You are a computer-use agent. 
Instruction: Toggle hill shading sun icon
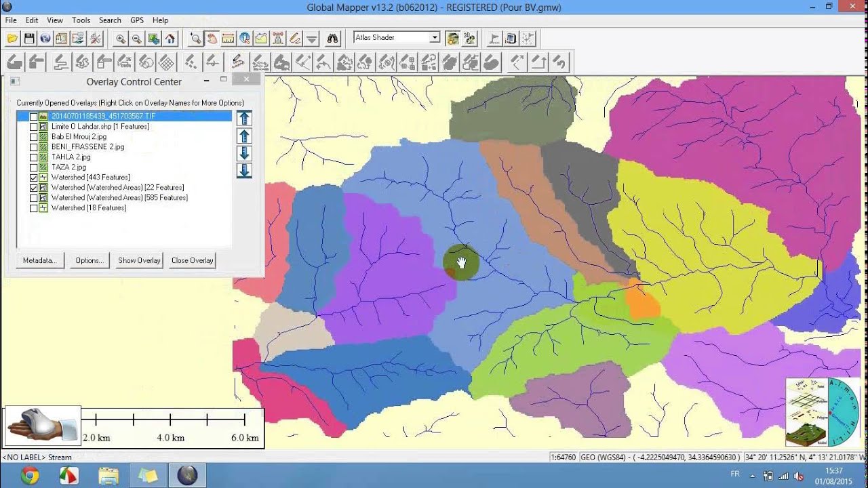452,39
